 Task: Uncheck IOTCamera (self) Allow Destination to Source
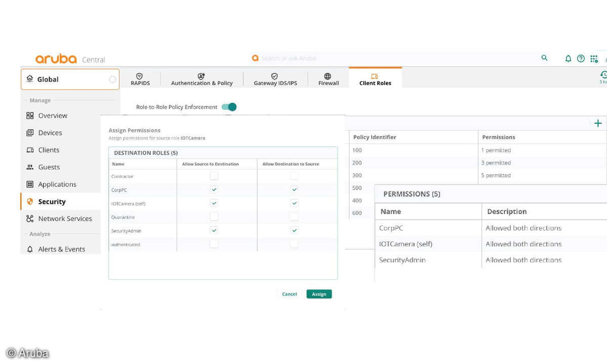[x=294, y=203]
